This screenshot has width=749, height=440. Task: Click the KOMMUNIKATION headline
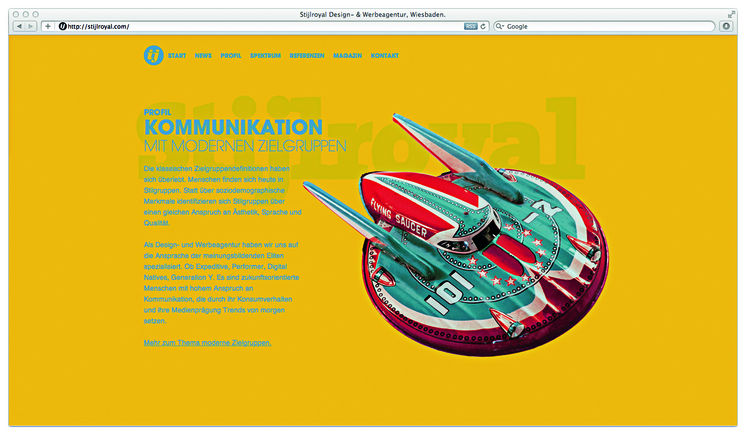(233, 128)
